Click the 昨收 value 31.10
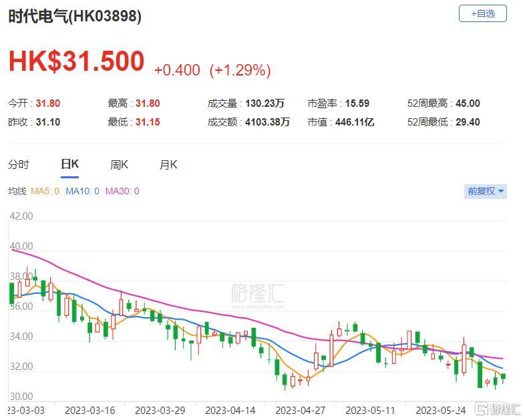Viewport: 525px width, 420px height. point(48,122)
